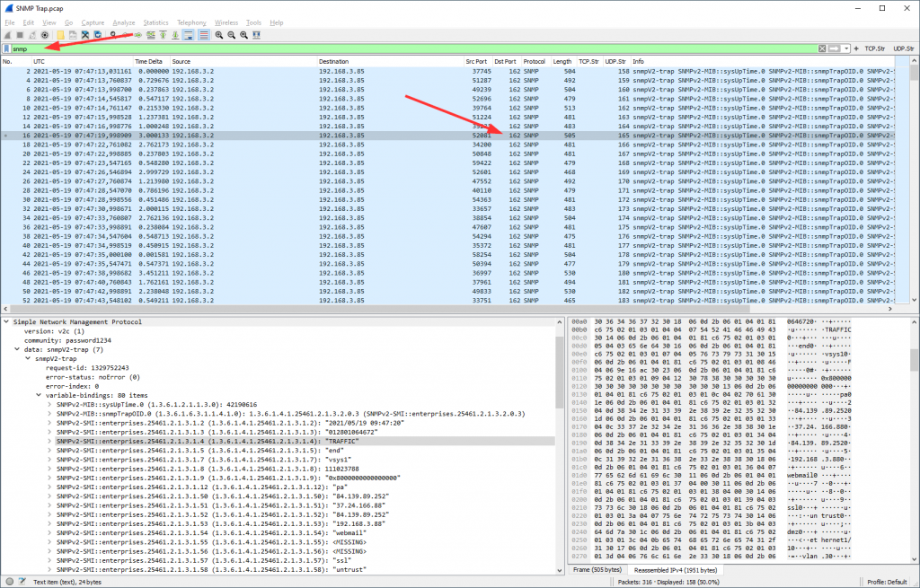Go to a specified packet toolbar icon

(x=151, y=35)
